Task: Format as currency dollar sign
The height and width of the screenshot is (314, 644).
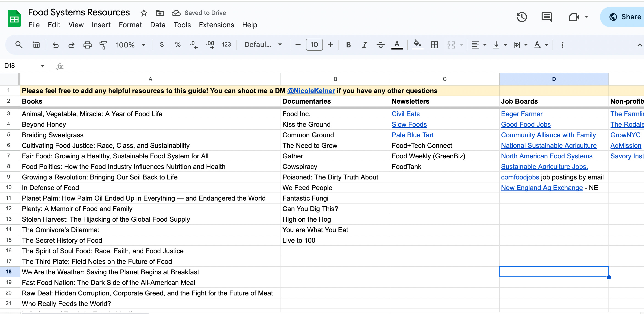Action: point(162,45)
